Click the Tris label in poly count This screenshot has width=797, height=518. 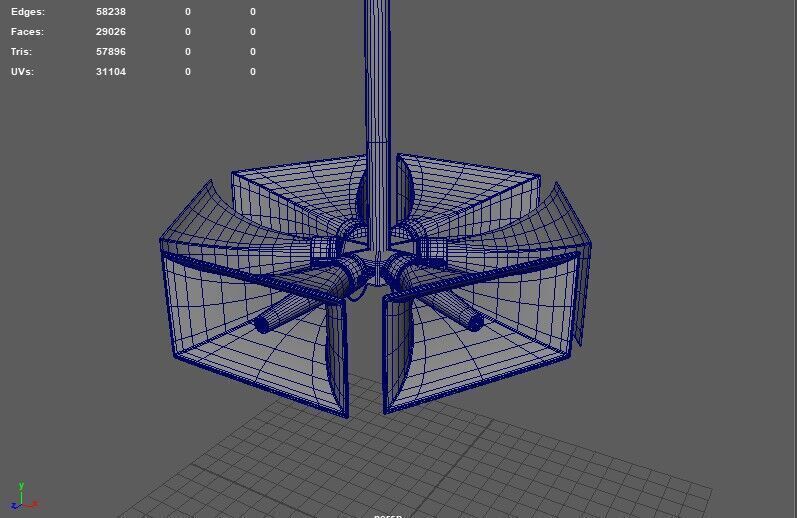tap(21, 51)
